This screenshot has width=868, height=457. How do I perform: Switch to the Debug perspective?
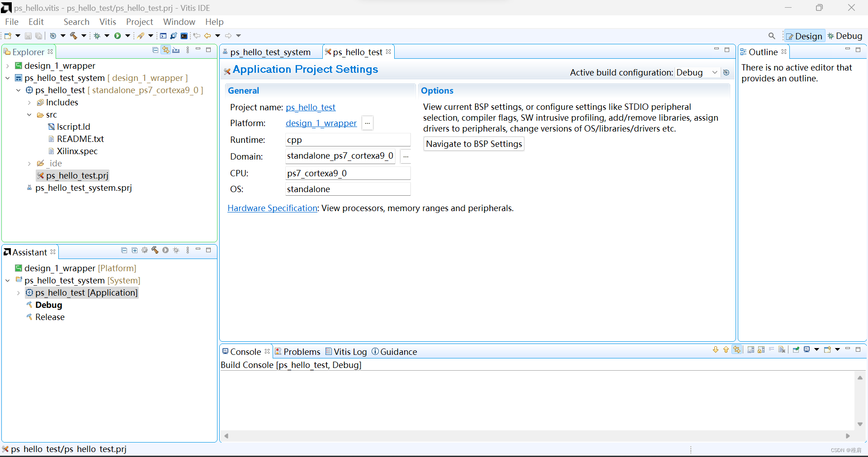click(x=845, y=36)
